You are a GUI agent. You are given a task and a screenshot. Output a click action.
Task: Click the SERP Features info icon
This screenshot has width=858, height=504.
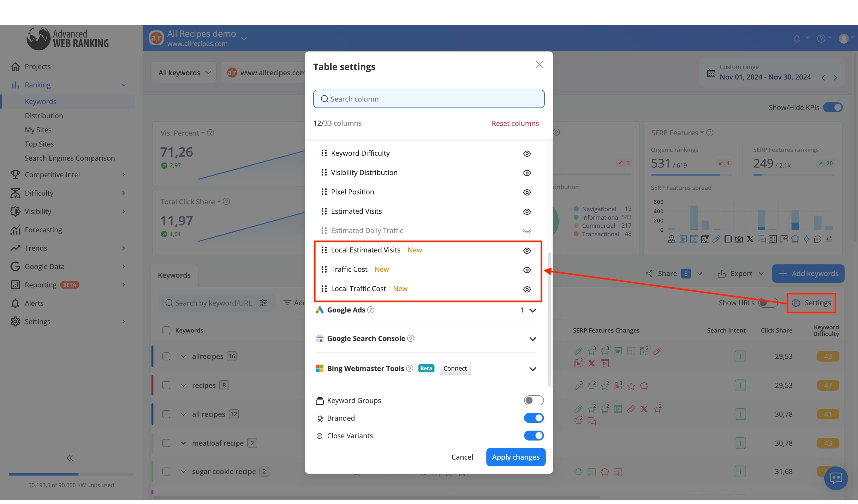click(x=710, y=133)
